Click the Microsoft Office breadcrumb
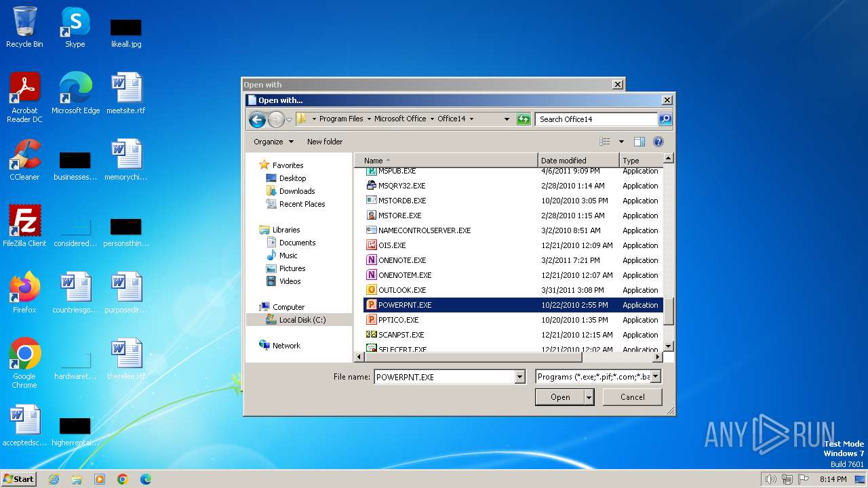The image size is (868, 488). [x=400, y=119]
